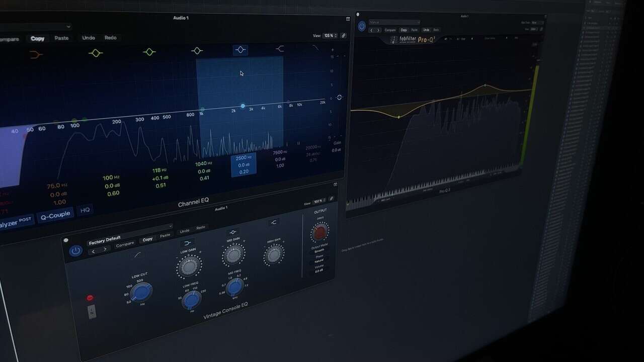The width and height of the screenshot is (644, 362).
Task: Open the Side Chain dropdown in Pro-Q 3
Action: coord(536,23)
